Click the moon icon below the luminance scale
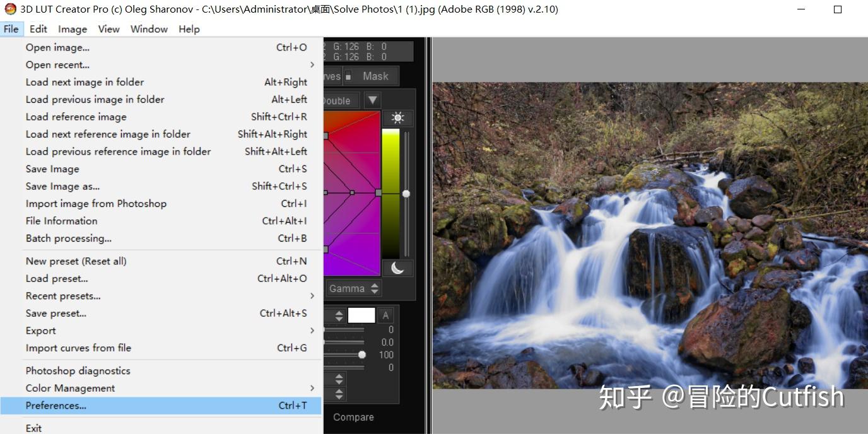The height and width of the screenshot is (434, 868). tap(397, 268)
